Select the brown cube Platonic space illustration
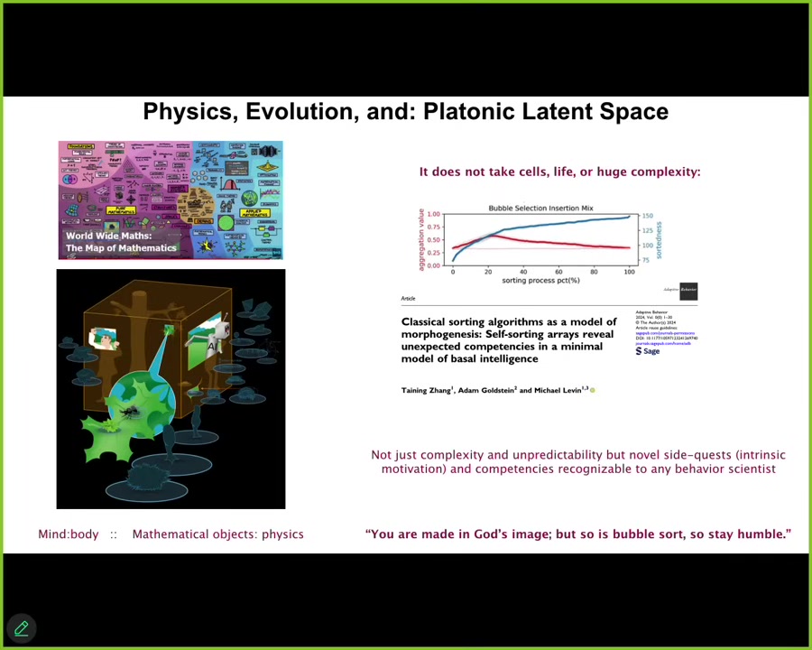This screenshot has height=650, width=812. pyautogui.click(x=171, y=388)
